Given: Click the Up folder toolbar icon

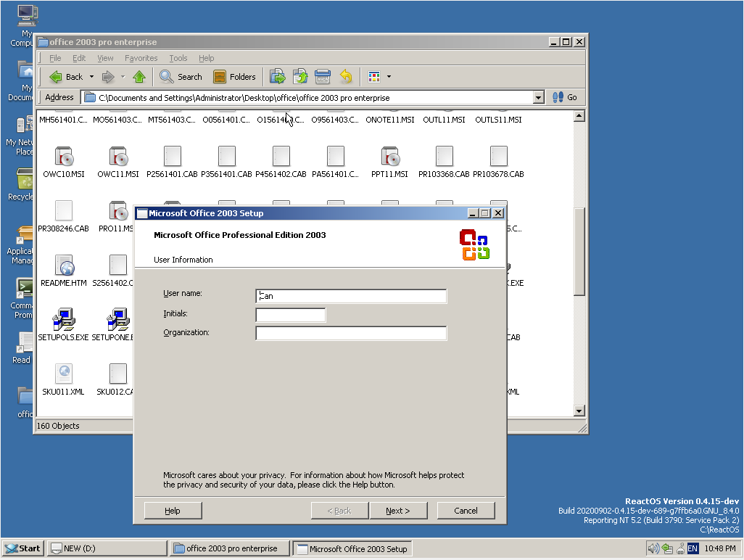Looking at the screenshot, I should 139,77.
